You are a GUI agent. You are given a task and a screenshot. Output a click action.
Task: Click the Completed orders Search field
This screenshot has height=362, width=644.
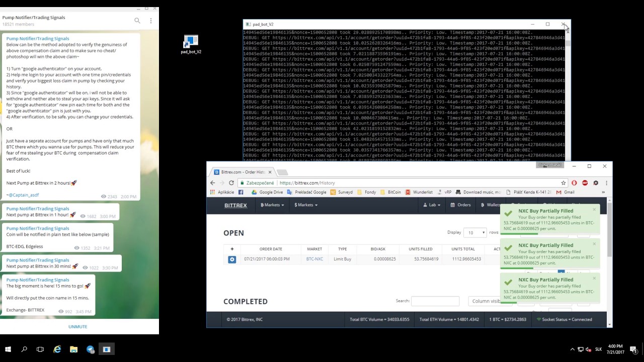click(x=435, y=301)
